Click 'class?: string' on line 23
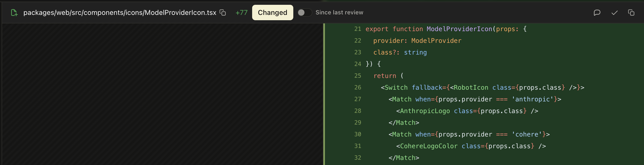Viewport: 644px width, 165px height. click(400, 52)
